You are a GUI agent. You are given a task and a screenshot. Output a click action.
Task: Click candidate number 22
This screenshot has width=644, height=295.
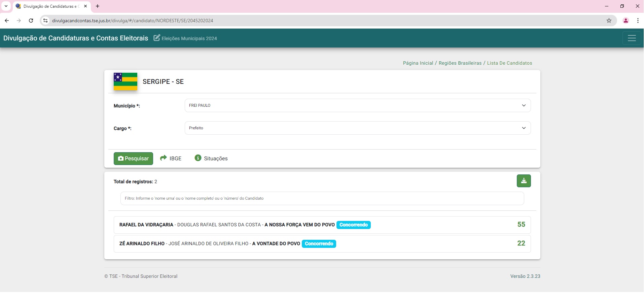click(x=521, y=243)
